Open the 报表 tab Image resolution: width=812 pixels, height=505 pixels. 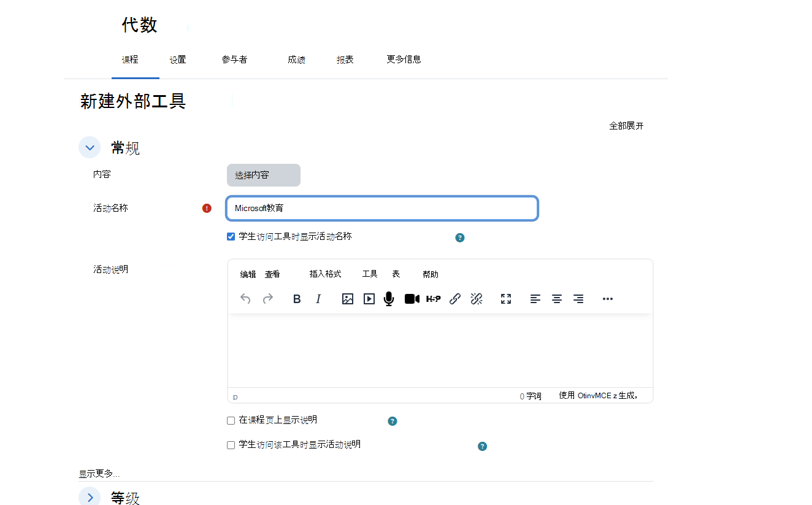coord(345,60)
